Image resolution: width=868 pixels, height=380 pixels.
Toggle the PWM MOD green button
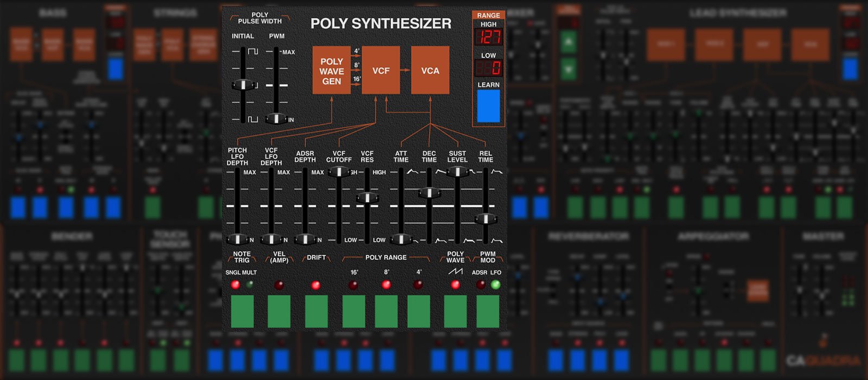488,312
